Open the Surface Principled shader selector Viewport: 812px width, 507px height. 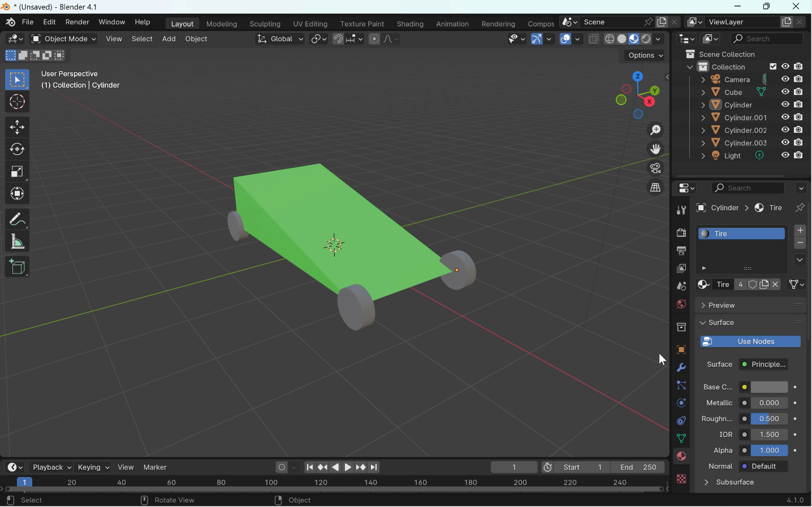[764, 365]
